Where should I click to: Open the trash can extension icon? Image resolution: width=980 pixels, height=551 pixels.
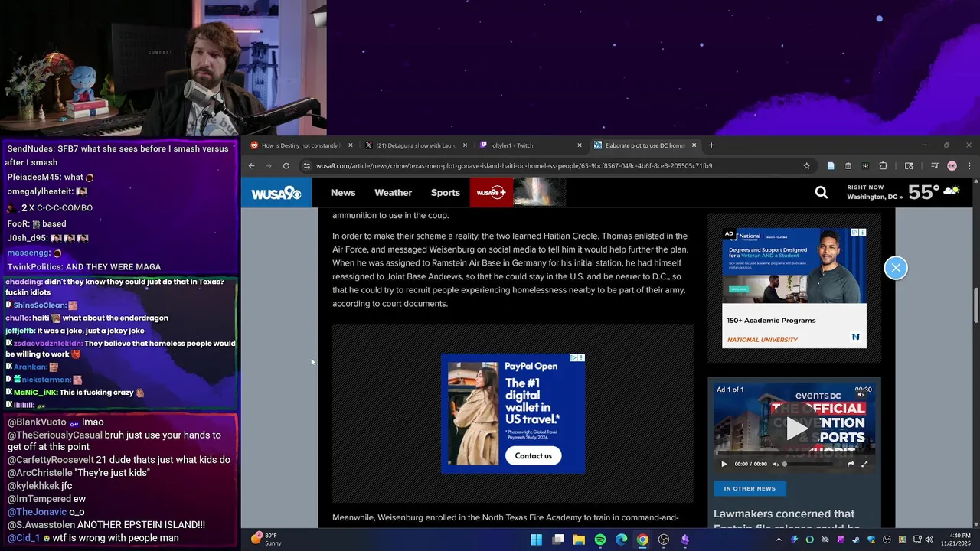tap(848, 165)
